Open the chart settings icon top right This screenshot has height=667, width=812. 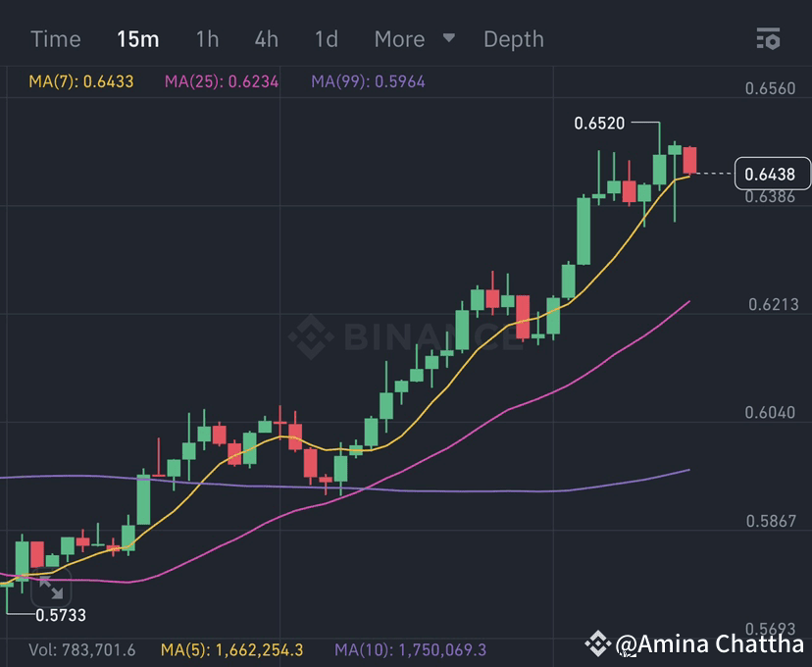tap(769, 39)
